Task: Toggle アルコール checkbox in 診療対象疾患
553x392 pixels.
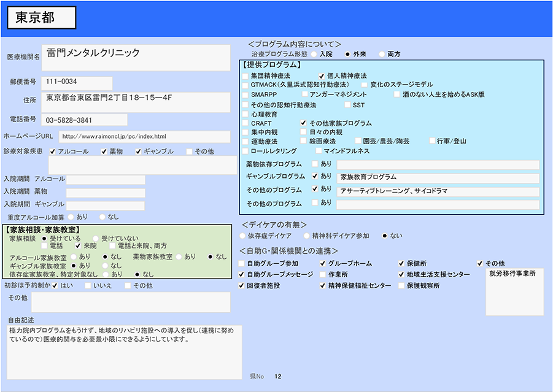Action: point(53,151)
